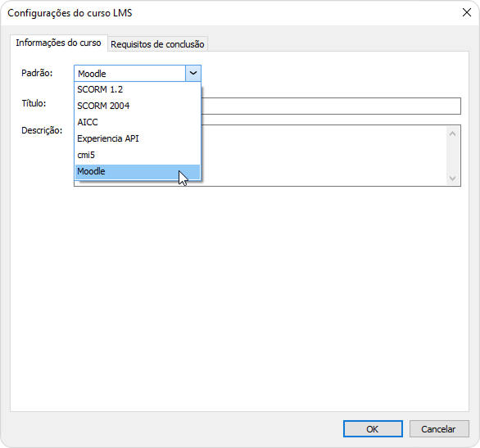Pick AICC in the Padrão list
480x448 pixels.
tap(138, 122)
